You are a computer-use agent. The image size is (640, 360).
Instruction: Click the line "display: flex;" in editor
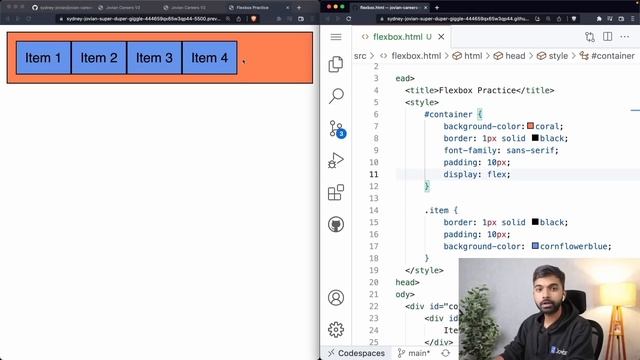[x=477, y=174]
